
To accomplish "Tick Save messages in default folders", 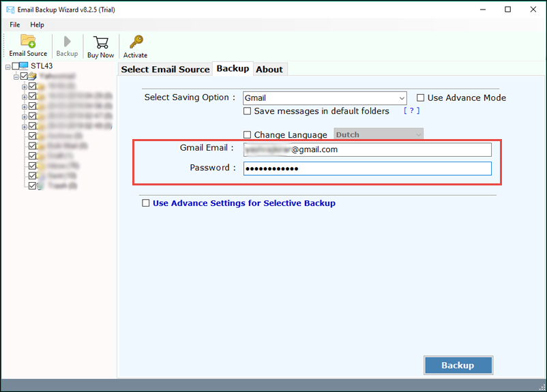I will coord(248,111).
